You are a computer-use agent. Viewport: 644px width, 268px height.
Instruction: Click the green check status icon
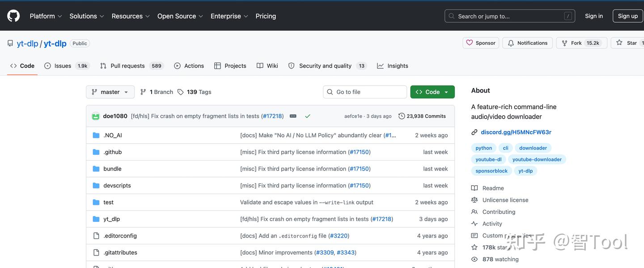tap(308, 116)
